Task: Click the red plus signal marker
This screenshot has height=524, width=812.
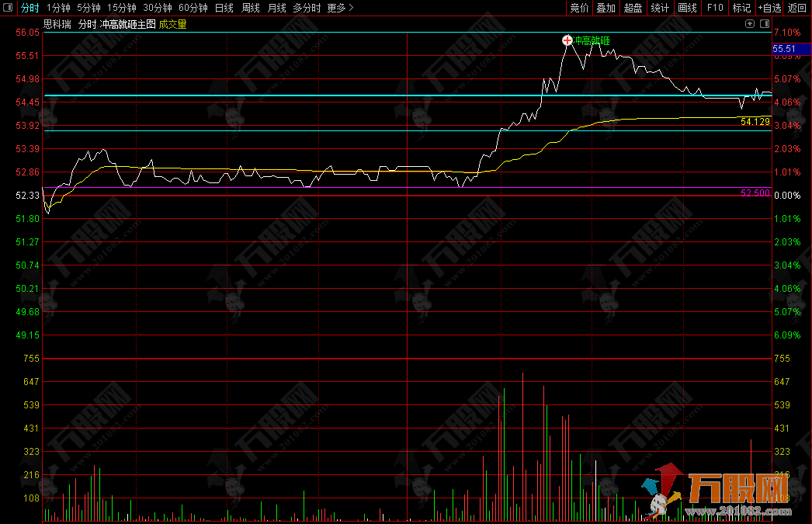Action: pos(567,40)
